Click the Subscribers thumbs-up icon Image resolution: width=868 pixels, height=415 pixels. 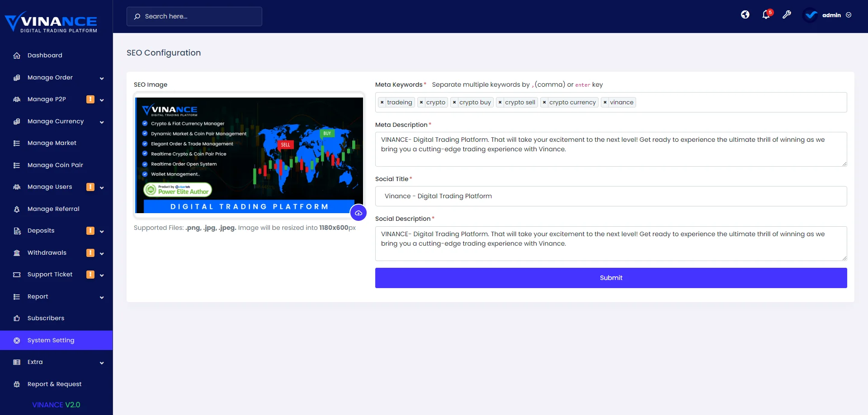tap(17, 318)
